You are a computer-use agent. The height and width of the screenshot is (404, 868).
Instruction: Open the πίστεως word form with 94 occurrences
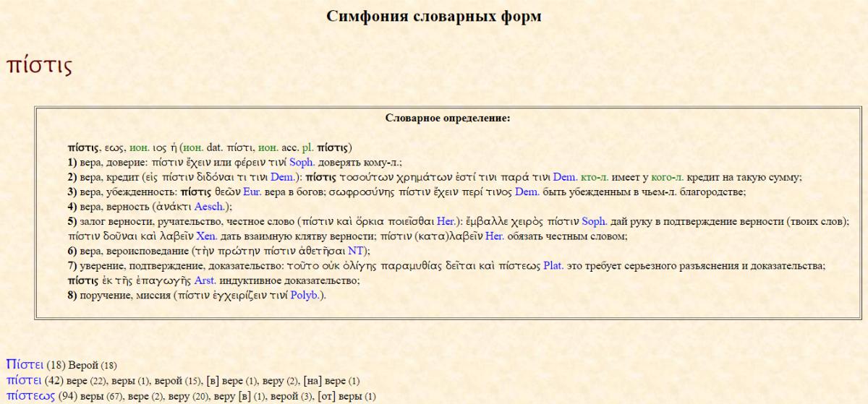pyautogui.click(x=30, y=395)
